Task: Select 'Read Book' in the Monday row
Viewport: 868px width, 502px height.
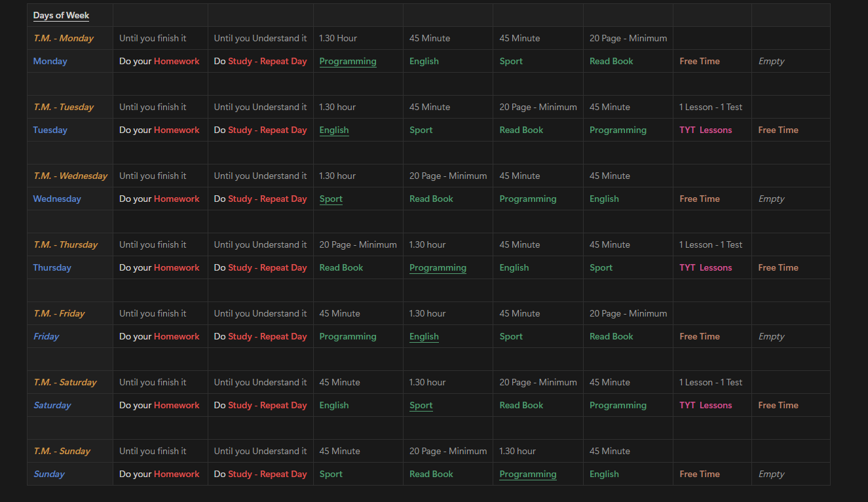Action: [x=611, y=61]
